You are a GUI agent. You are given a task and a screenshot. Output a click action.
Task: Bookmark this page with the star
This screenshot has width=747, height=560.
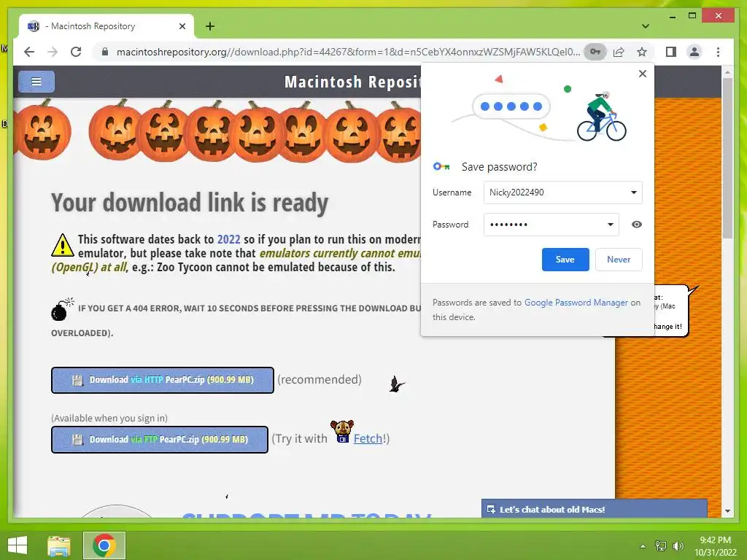point(642,52)
